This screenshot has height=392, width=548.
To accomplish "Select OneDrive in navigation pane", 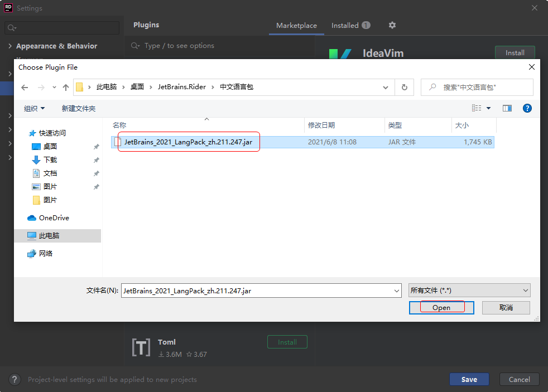I will [54, 218].
